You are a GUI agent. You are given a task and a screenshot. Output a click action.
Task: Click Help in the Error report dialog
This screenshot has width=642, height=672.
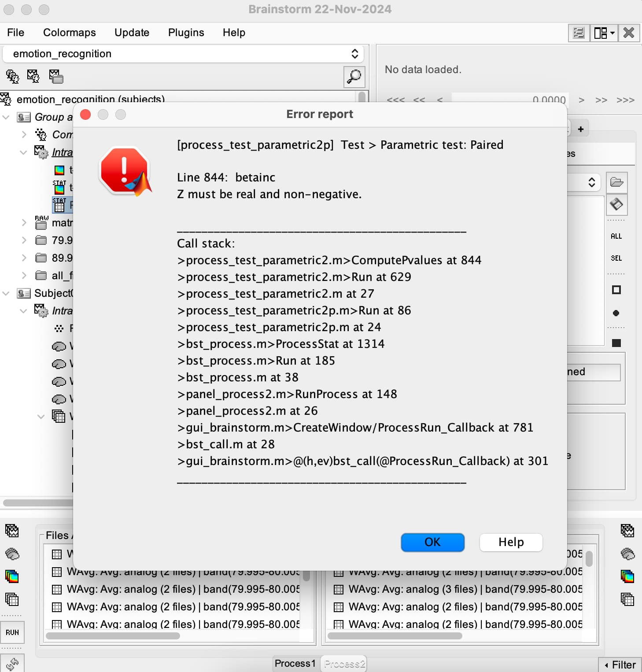coord(511,542)
